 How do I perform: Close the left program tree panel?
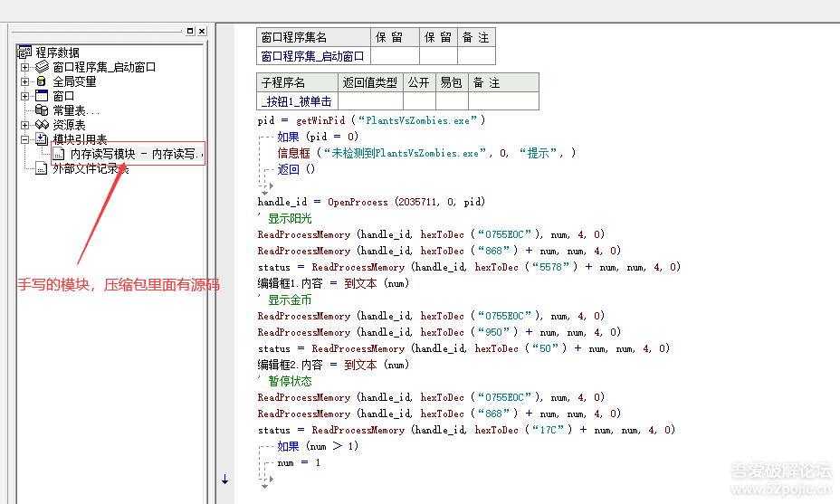point(202,31)
